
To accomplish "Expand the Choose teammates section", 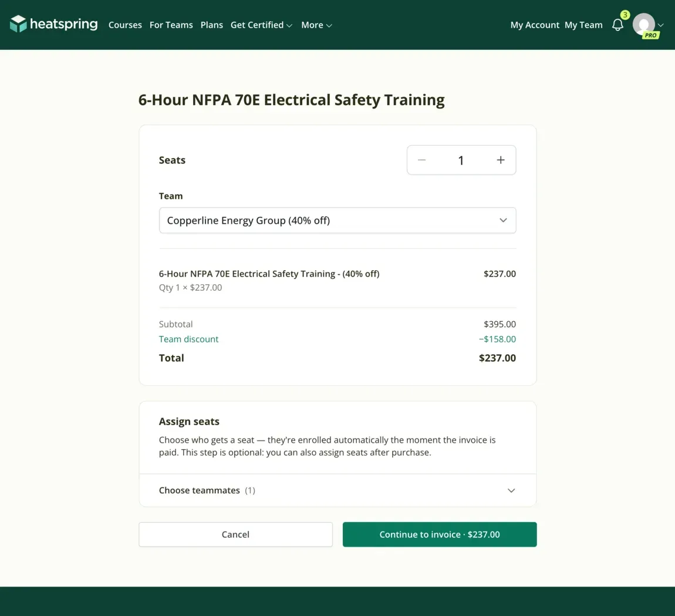I will tap(338, 490).
